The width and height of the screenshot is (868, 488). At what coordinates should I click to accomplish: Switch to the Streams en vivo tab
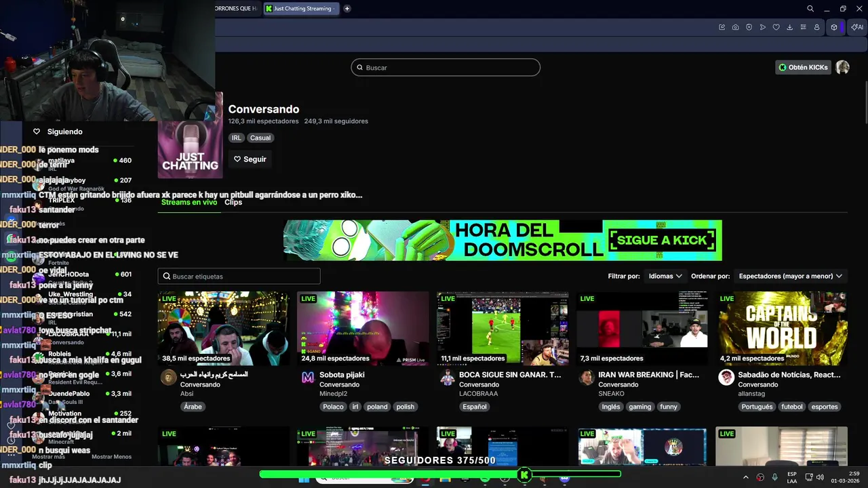click(x=189, y=202)
